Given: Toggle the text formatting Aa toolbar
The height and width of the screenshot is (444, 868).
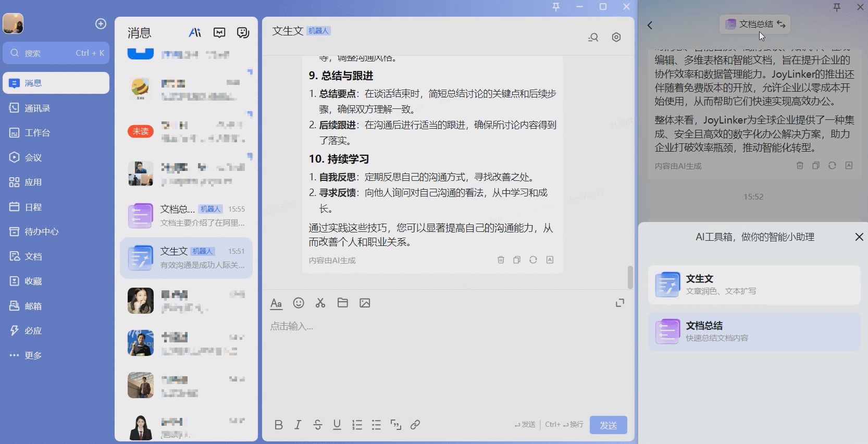Looking at the screenshot, I should point(276,303).
